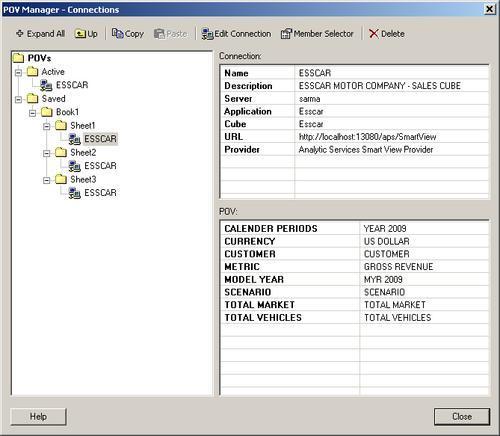Click the Expand All toolbar icon
The height and width of the screenshot is (436, 500).
20,34
